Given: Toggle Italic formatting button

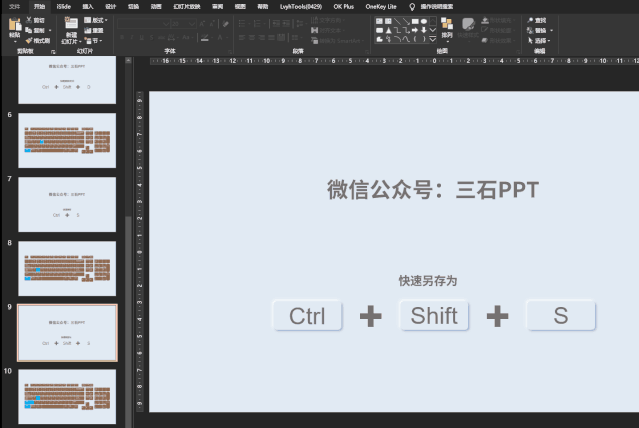Looking at the screenshot, I should tap(132, 38).
